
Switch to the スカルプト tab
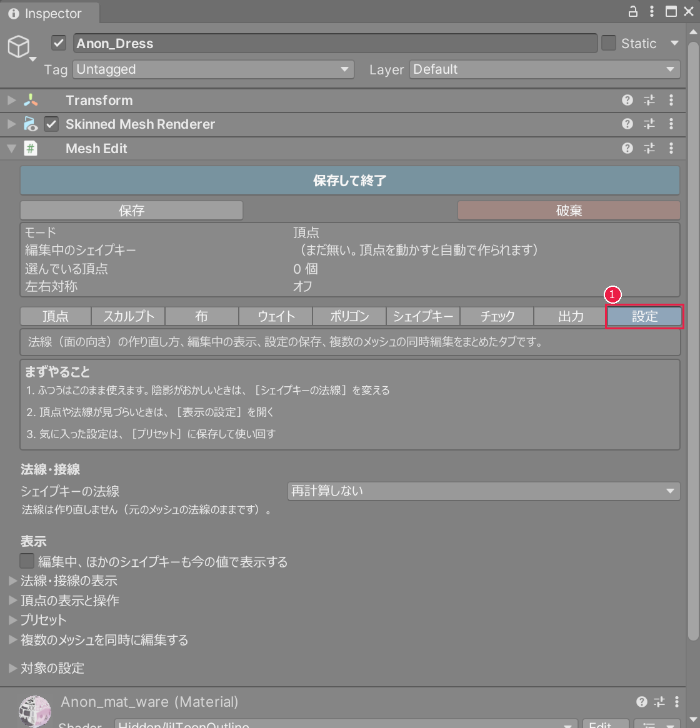coord(128,316)
